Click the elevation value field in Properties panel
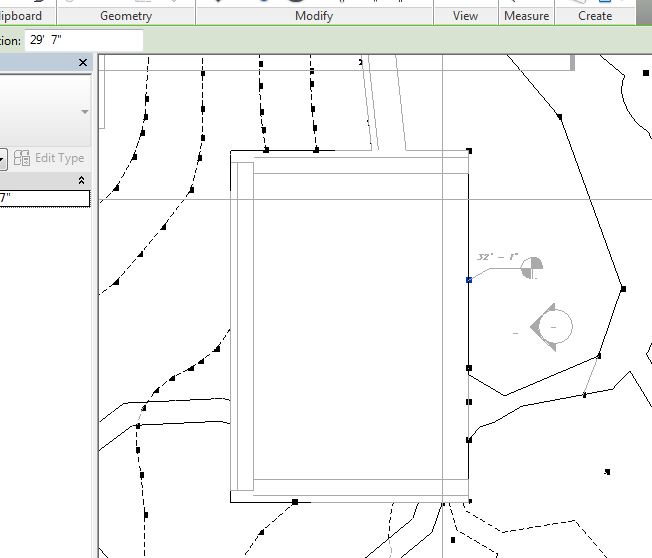This screenshot has height=558, width=652. click(x=44, y=198)
